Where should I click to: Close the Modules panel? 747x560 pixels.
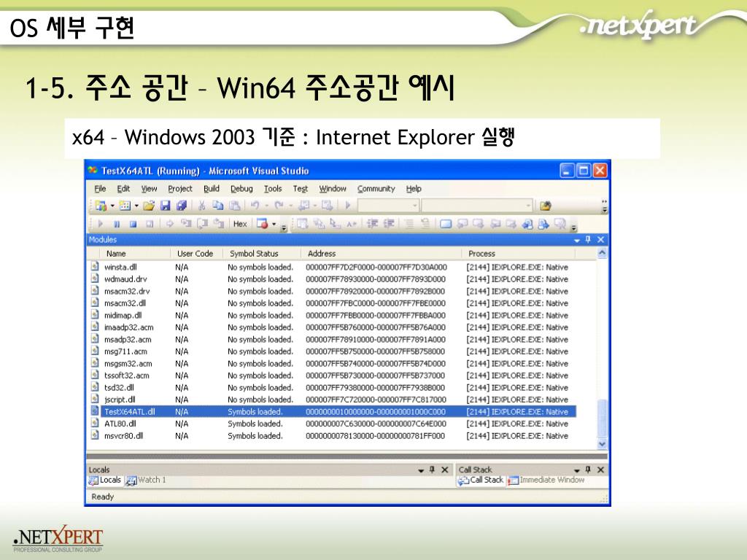click(x=601, y=239)
